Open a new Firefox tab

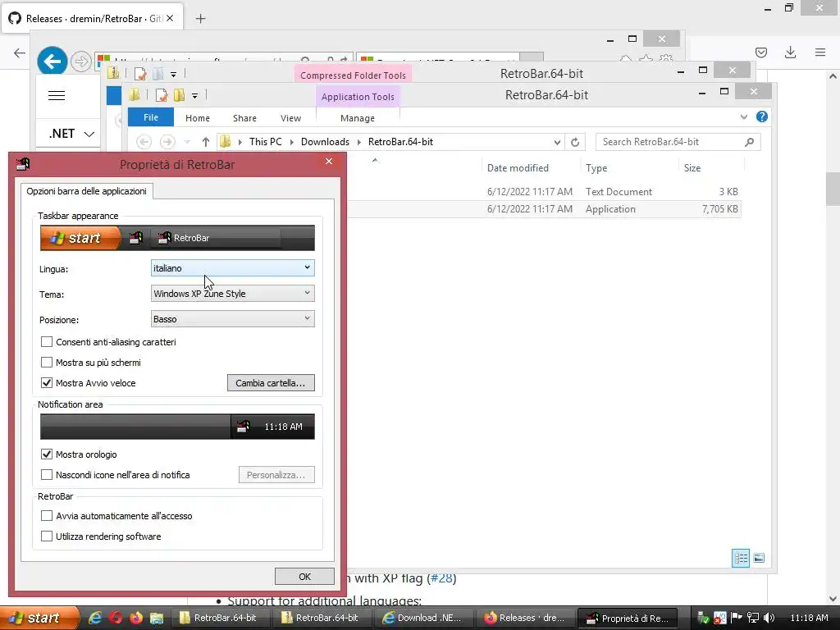pyautogui.click(x=200, y=19)
